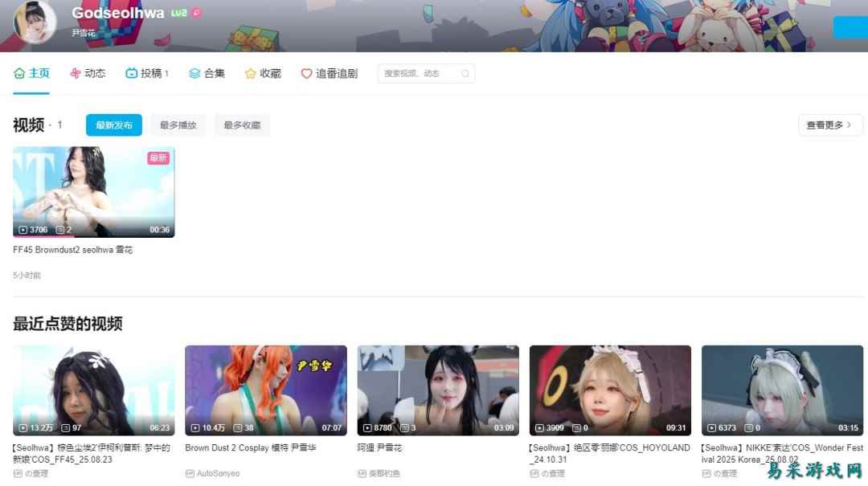The width and height of the screenshot is (868, 486).
Task: Click the heart icon beside 追番追剧
Action: [306, 73]
